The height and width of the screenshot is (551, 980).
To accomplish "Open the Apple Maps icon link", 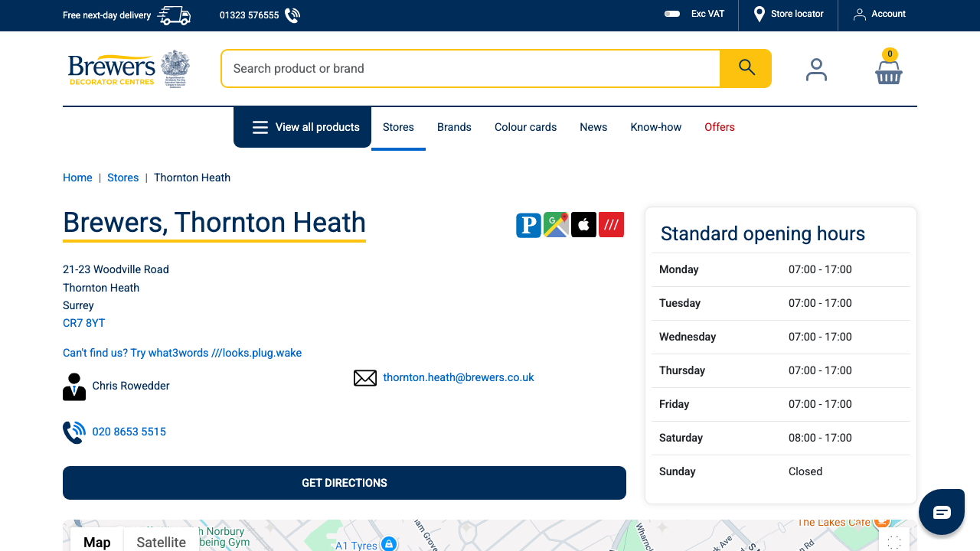I will tap(583, 225).
